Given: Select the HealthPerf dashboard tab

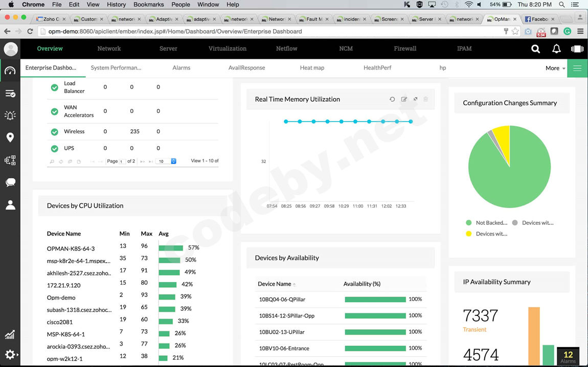Looking at the screenshot, I should 377,68.
